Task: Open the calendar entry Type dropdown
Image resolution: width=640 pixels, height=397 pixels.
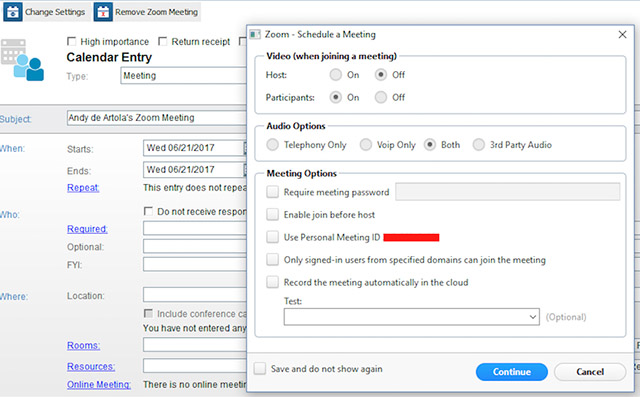Action: (183, 75)
